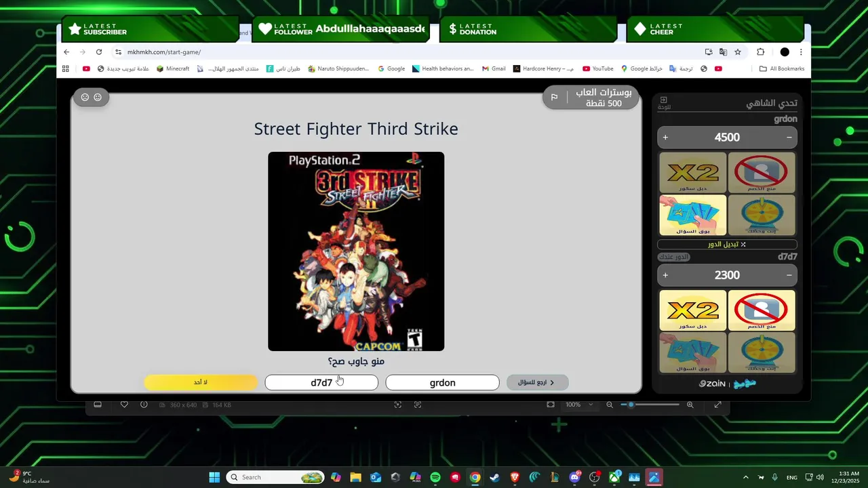The width and height of the screenshot is (868, 488).
Task: Show hidden system tray icons
Action: click(x=746, y=477)
